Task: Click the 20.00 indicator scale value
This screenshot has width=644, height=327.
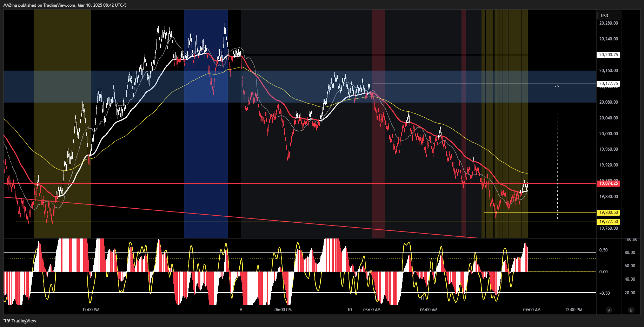Action: click(x=630, y=293)
